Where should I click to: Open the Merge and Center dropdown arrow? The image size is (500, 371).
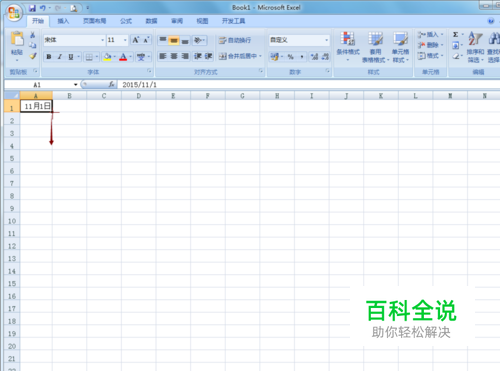tap(260, 56)
